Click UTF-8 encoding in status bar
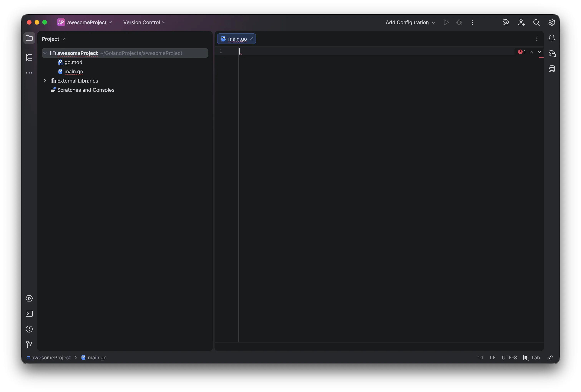Viewport: 581px width, 392px height. [x=509, y=357]
